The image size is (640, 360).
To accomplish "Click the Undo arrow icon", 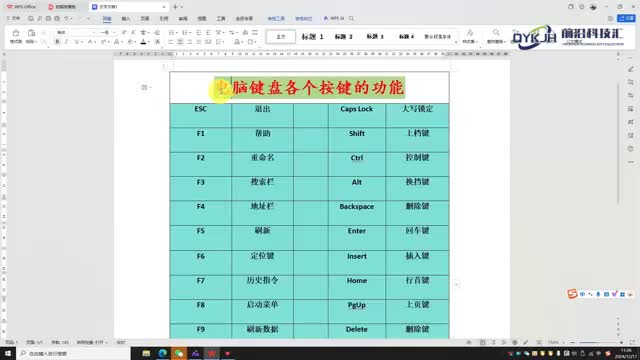I will 66,18.
